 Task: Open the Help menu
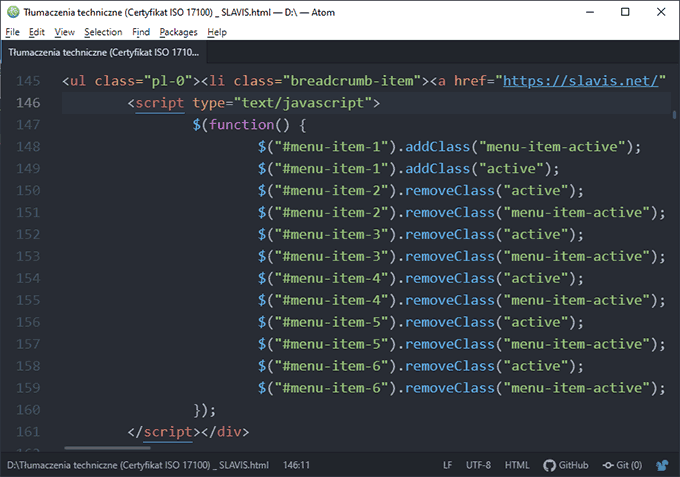click(217, 32)
